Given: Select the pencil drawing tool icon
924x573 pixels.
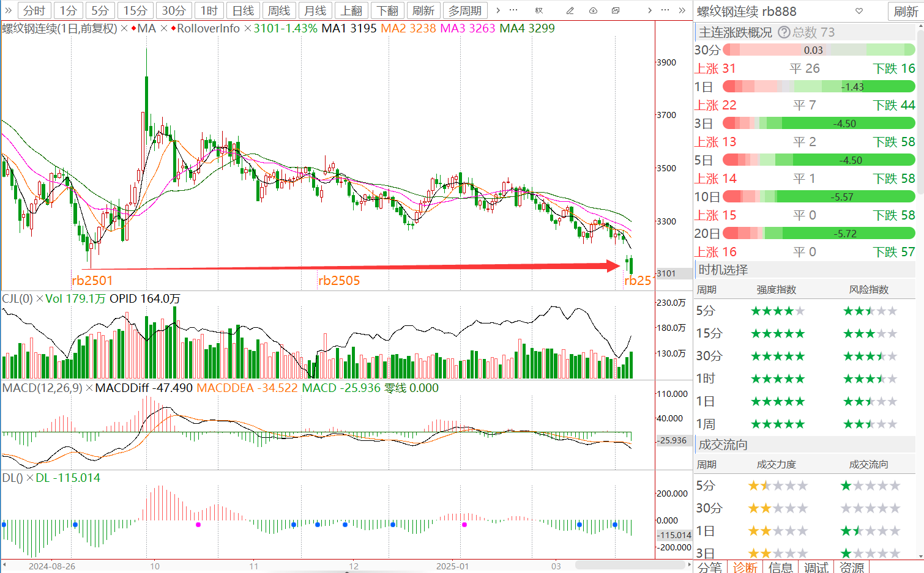Looking at the screenshot, I should [570, 10].
